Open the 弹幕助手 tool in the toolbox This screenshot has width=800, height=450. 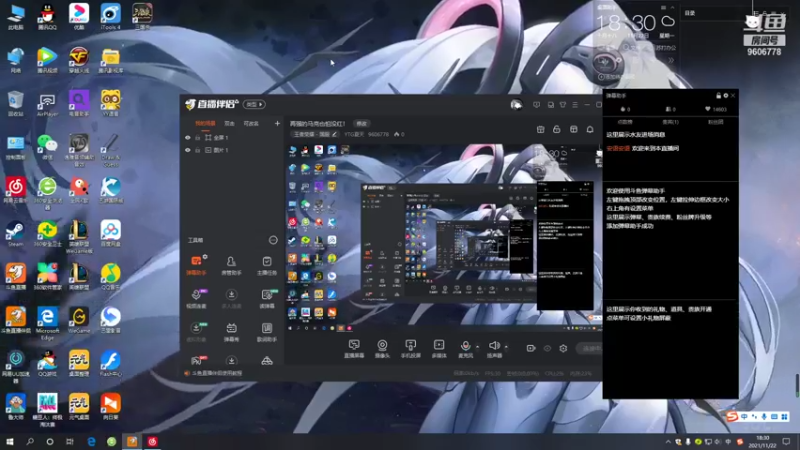point(196,265)
